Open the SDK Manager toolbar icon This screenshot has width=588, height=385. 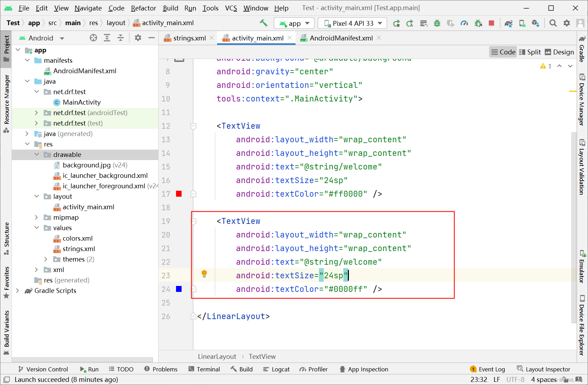536,23
